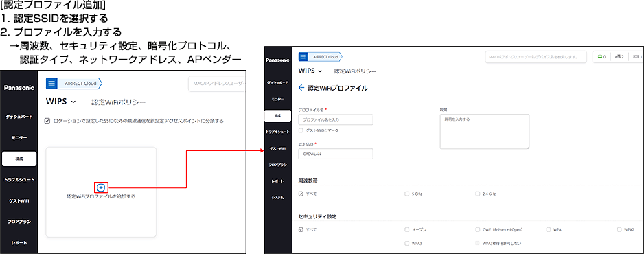Open フロアプラン in profile form screen sidebar
This screenshot has height=254, width=644.
coord(277,165)
